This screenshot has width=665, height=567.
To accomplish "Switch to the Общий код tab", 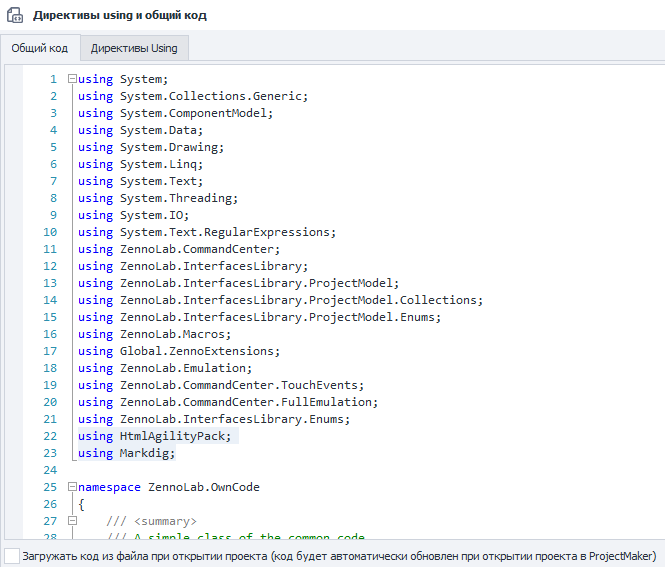I will (40, 48).
